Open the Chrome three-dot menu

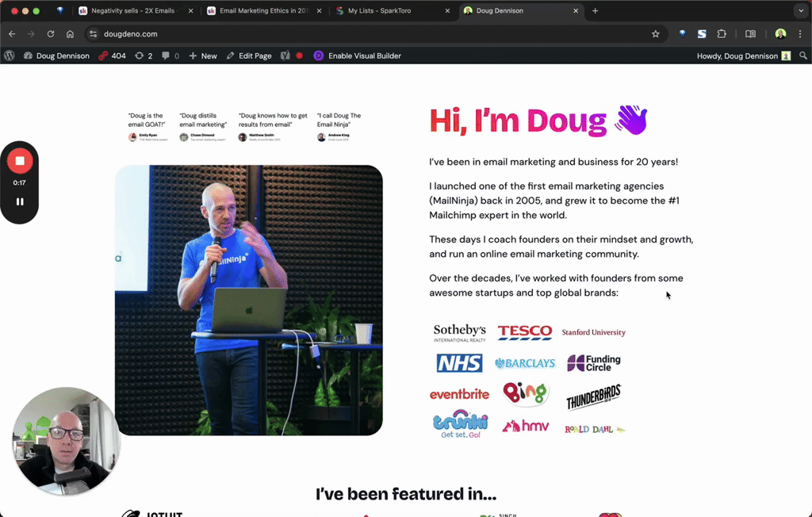pos(800,33)
